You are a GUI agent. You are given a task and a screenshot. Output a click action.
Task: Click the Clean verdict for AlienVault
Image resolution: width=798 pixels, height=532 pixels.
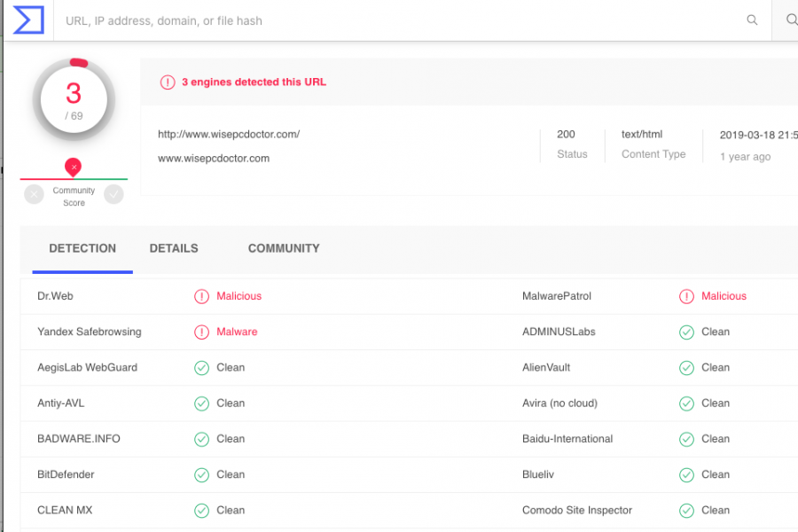pyautogui.click(x=716, y=368)
